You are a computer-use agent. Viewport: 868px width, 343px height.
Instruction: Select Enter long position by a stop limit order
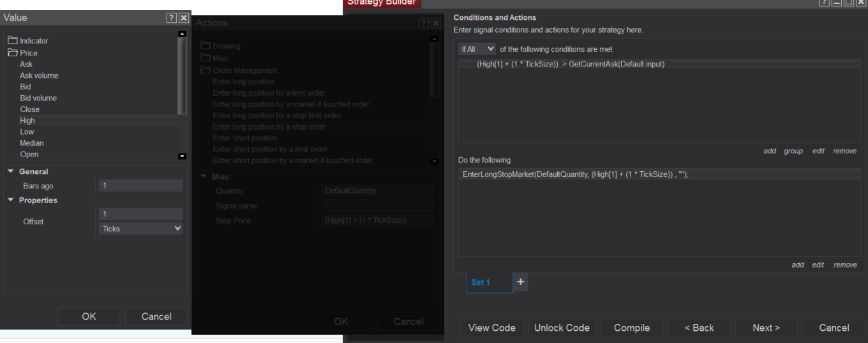pos(277,116)
